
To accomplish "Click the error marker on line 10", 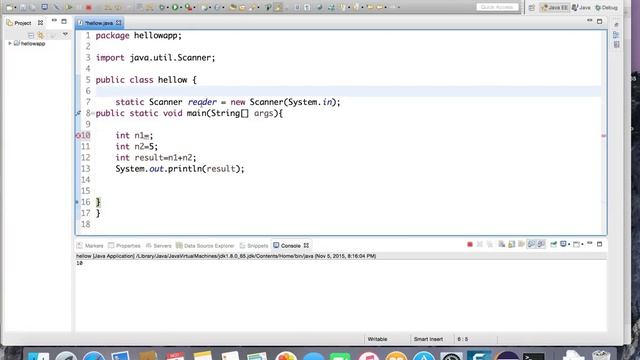I will click(78, 136).
